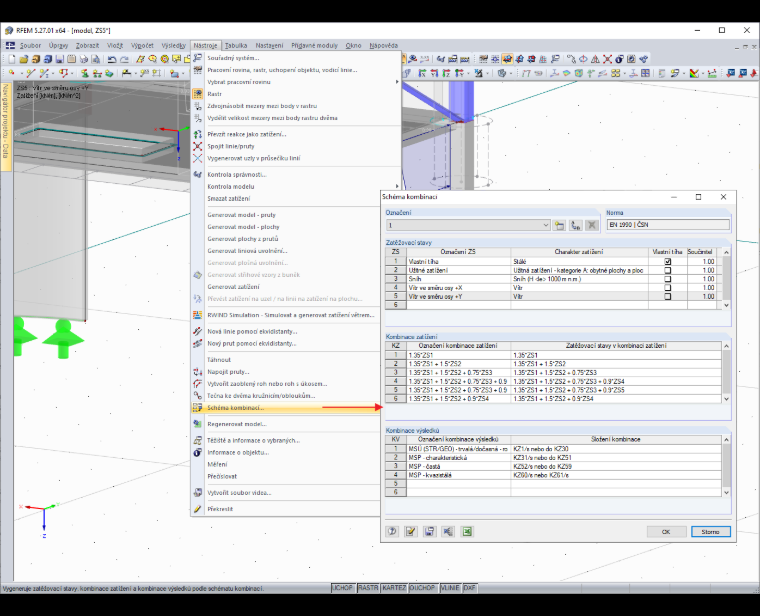
Task: Click the edit comment icon in dialog footer
Action: (411, 531)
